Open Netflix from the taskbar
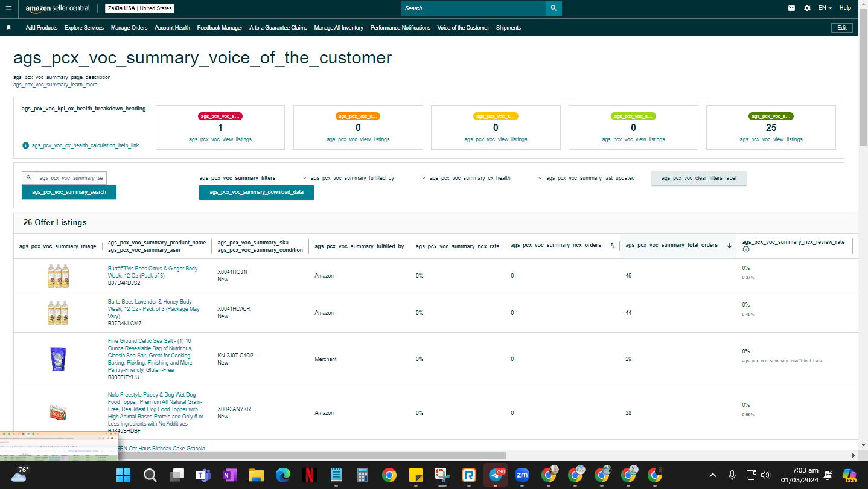 tap(310, 475)
